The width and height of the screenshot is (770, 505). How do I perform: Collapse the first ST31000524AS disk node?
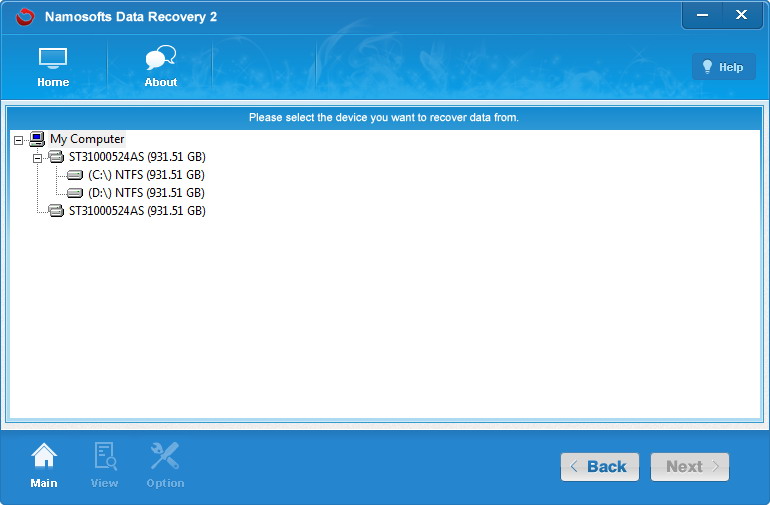37,158
